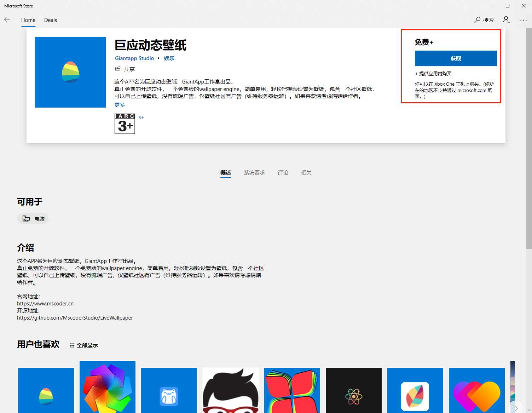Click the 共享 share icon

pos(118,68)
